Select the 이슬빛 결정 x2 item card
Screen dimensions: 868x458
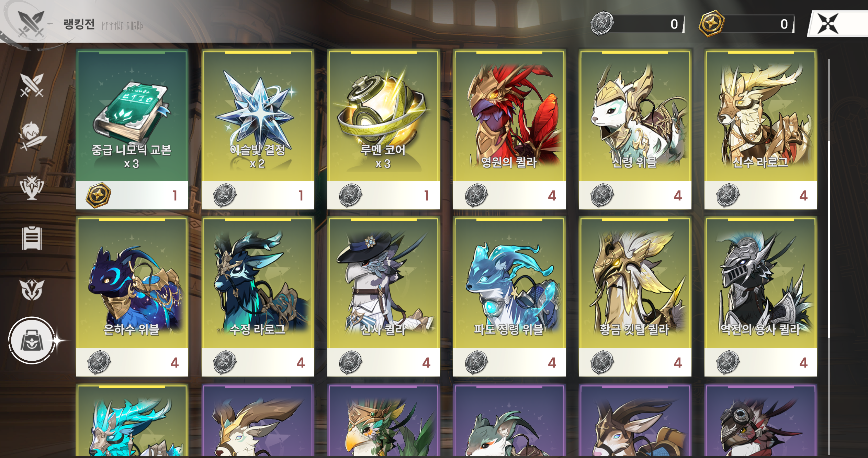pos(258,130)
